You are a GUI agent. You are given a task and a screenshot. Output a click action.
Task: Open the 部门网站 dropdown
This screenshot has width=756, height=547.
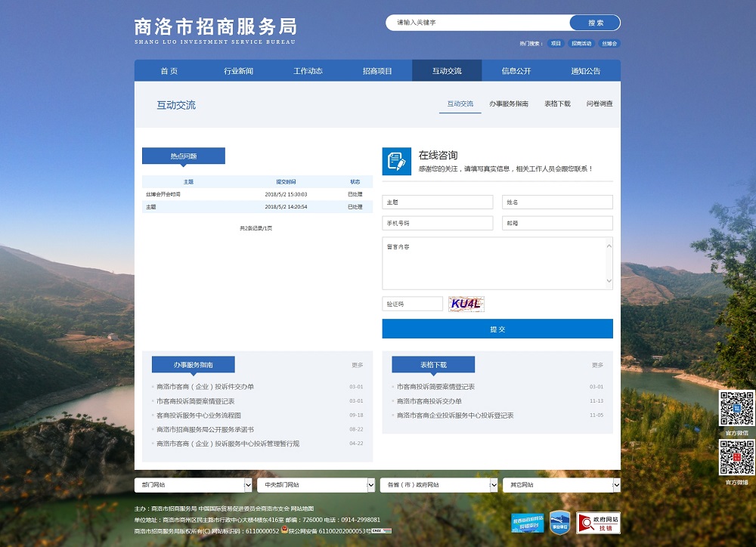tap(193, 484)
